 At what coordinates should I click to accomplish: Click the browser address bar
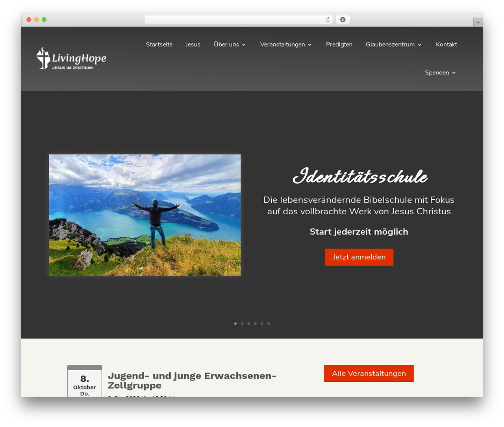click(238, 20)
